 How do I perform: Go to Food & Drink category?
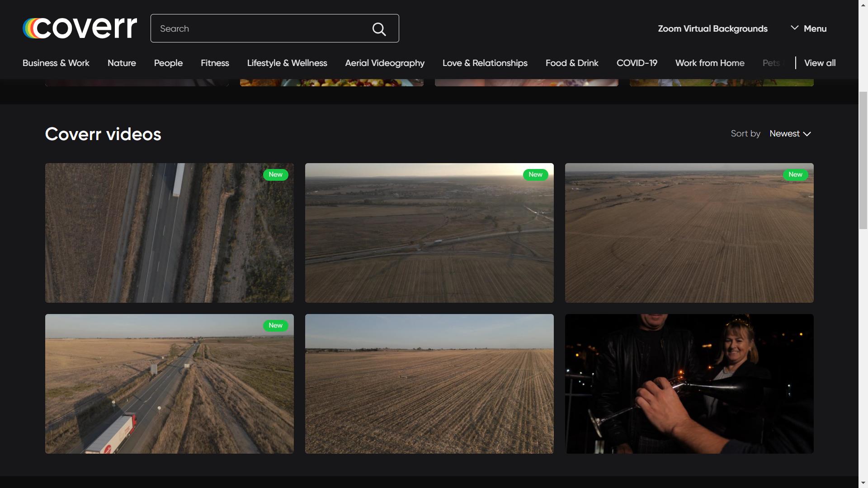(572, 63)
